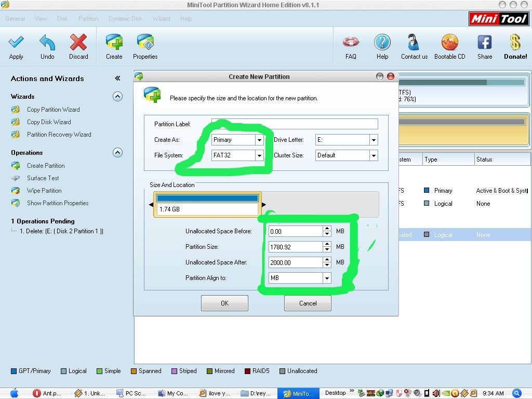
Task: Open the Drive Letter dropdown
Action: point(373,140)
